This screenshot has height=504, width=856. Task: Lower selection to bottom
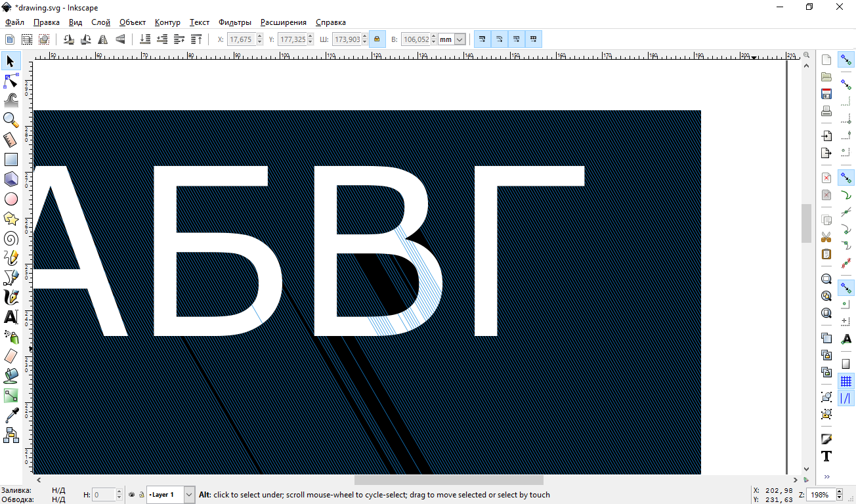click(145, 39)
